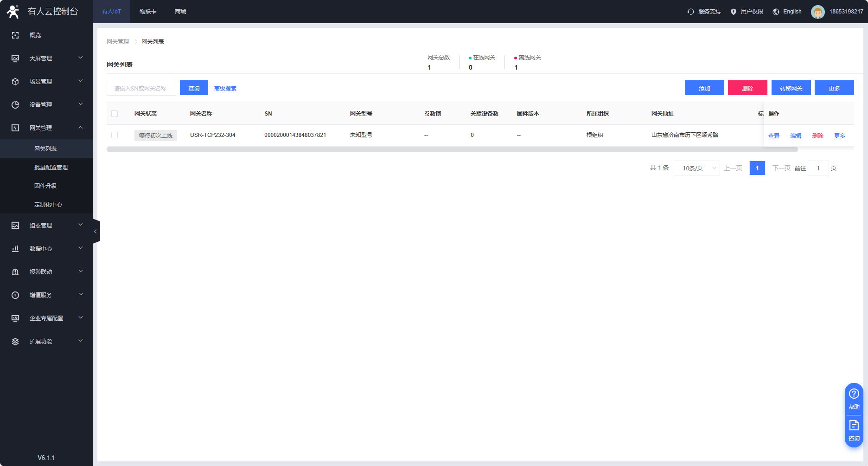This screenshot has width=868, height=466.
Task: Toggle the select-all checkbox in table header
Action: (115, 114)
